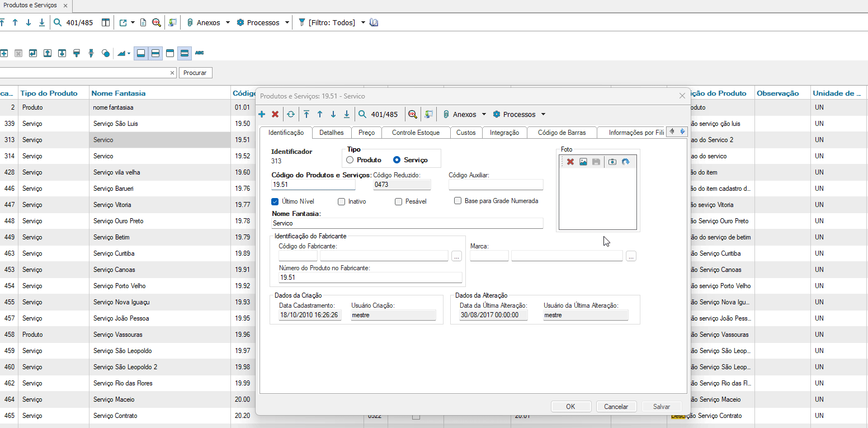
Task: Capture a photo with the camera icon
Action: 612,162
